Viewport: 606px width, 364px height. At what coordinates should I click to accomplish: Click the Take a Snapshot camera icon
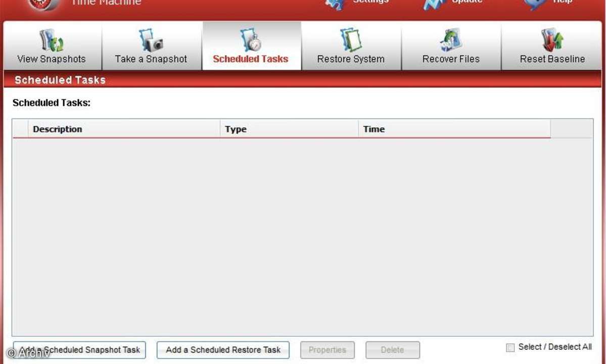click(151, 40)
